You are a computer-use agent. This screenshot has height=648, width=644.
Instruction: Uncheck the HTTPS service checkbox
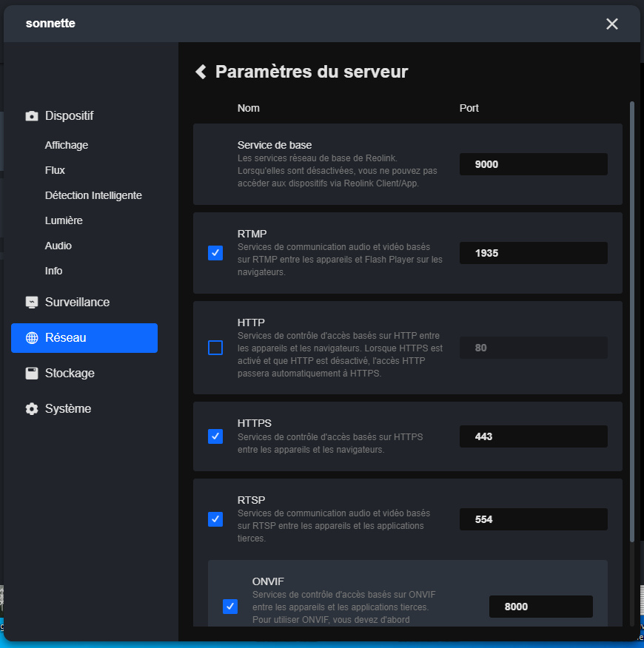[x=215, y=436]
